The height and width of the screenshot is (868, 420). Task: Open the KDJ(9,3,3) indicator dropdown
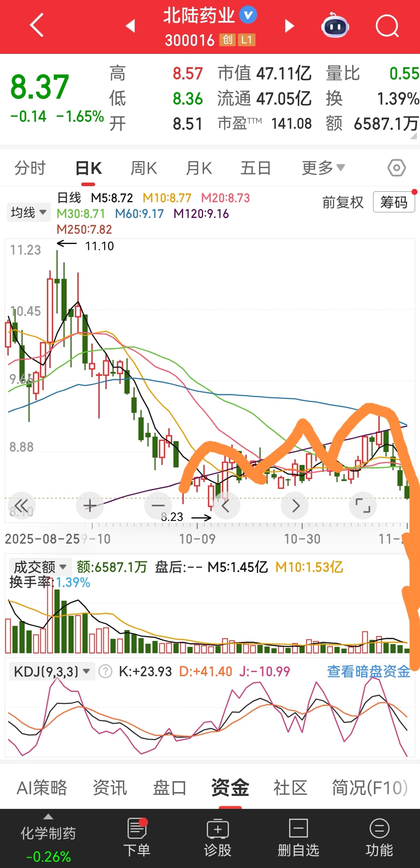52,671
